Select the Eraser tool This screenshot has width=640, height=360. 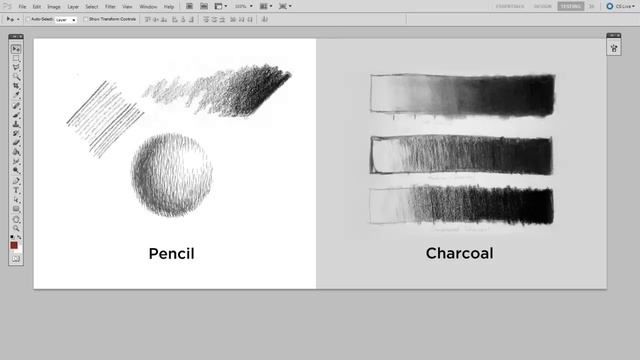coord(16,142)
